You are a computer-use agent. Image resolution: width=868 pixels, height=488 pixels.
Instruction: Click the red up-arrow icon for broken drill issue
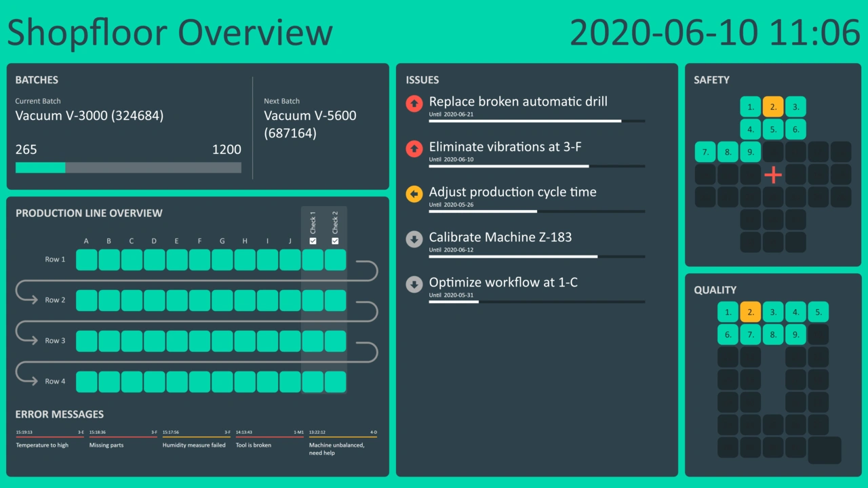coord(414,104)
